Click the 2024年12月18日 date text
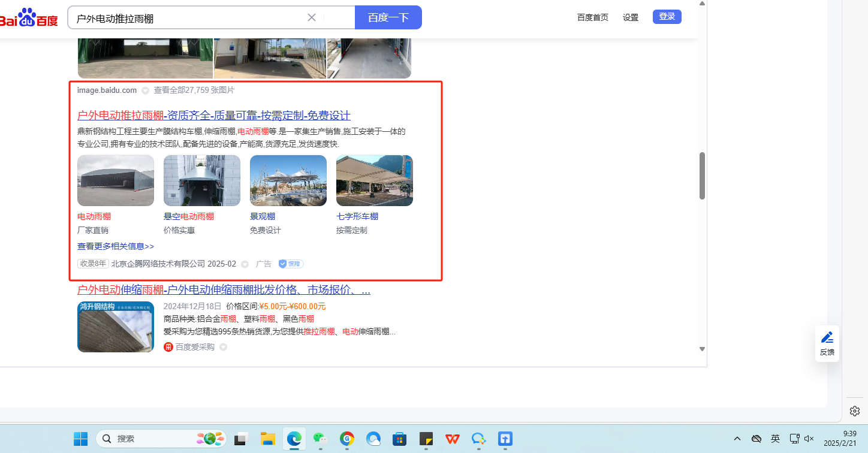The image size is (868, 453). pos(192,307)
